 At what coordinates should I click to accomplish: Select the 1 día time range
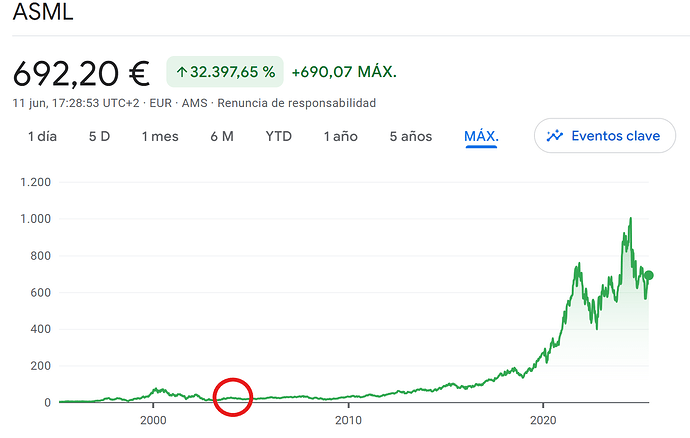[42, 136]
